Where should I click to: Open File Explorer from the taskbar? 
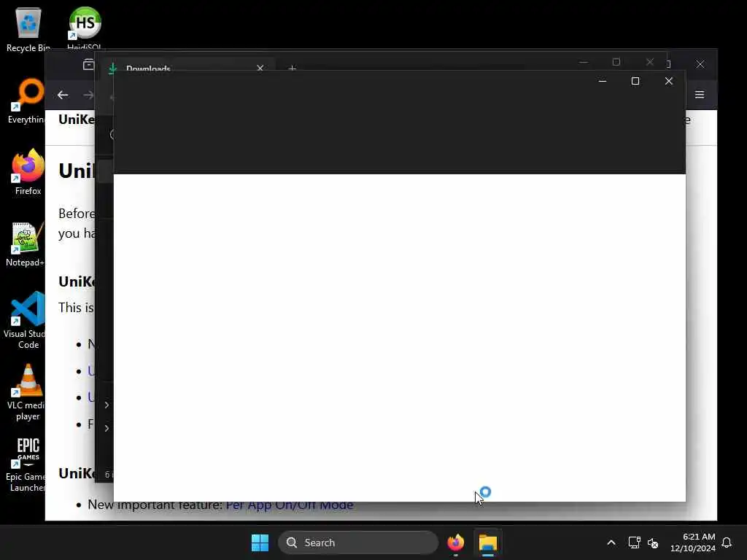(x=488, y=542)
